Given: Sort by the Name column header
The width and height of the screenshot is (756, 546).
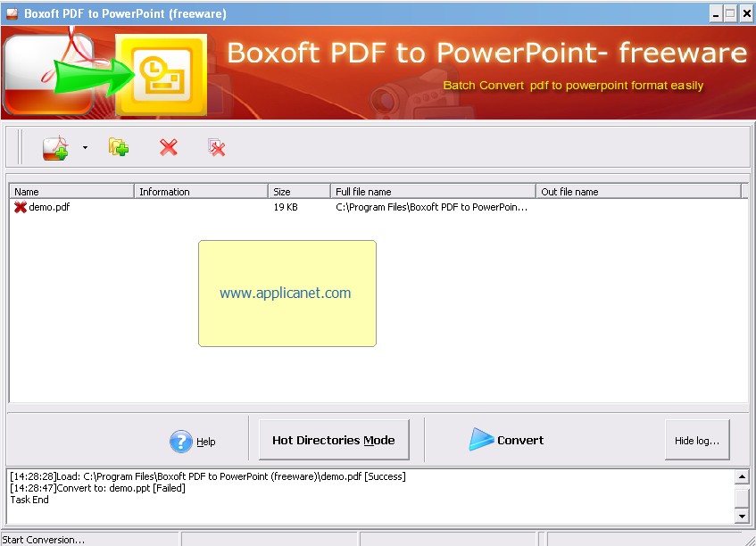Looking at the screenshot, I should [71, 191].
